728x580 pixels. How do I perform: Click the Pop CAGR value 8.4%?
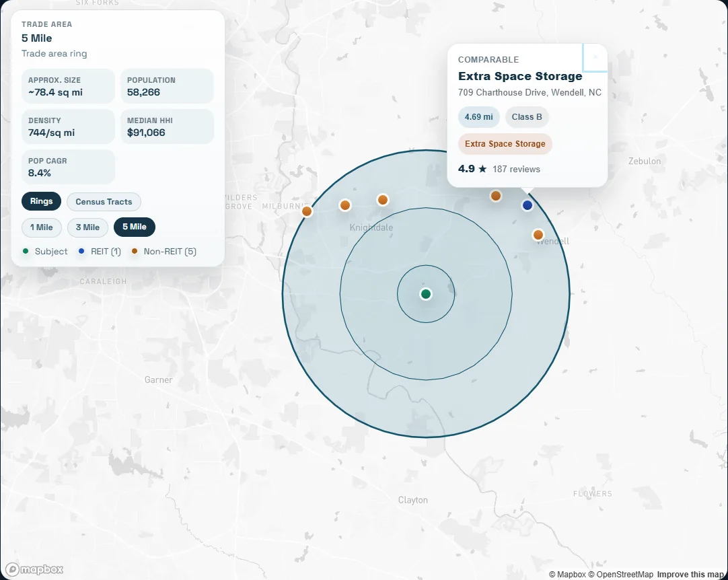coord(40,173)
